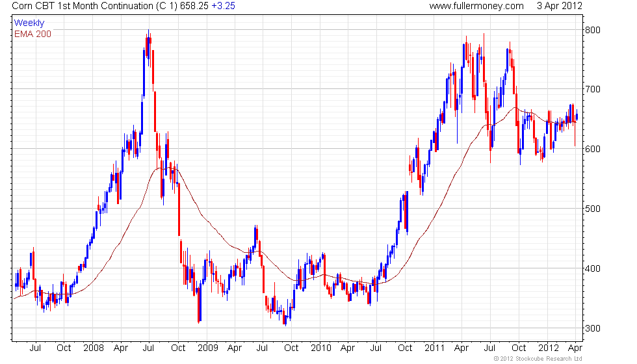This screenshot has width=637, height=364.
Task: Click the copyright text 'Stockcube Research Ltd'
Action: [x=547, y=359]
